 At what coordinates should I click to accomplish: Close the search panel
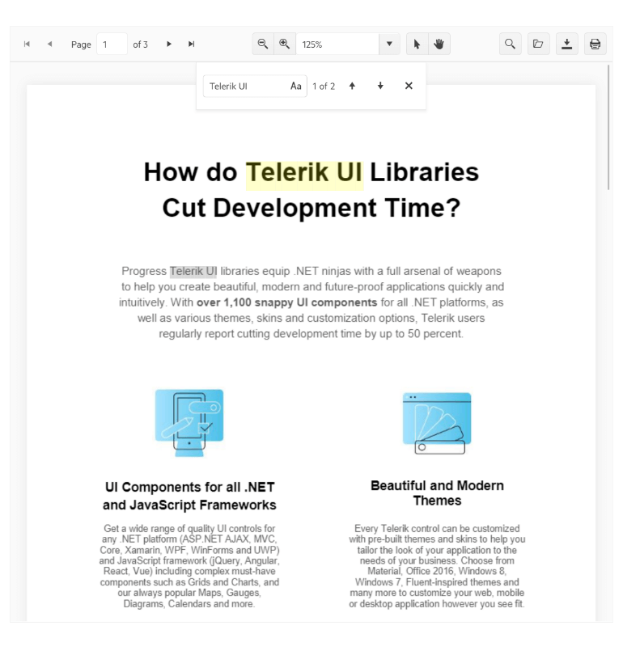pos(409,87)
